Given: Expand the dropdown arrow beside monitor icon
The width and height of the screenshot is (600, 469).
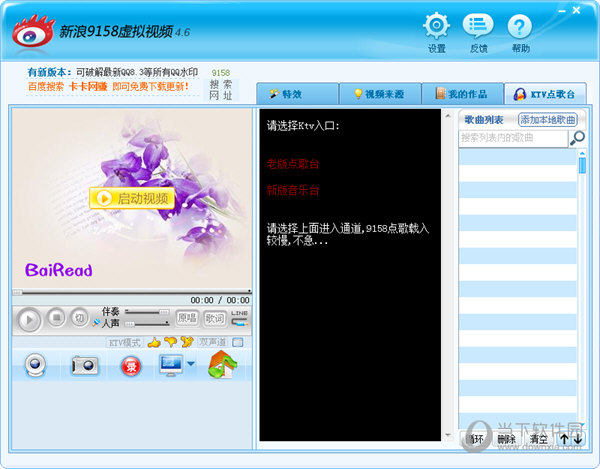Looking at the screenshot, I should [191, 364].
